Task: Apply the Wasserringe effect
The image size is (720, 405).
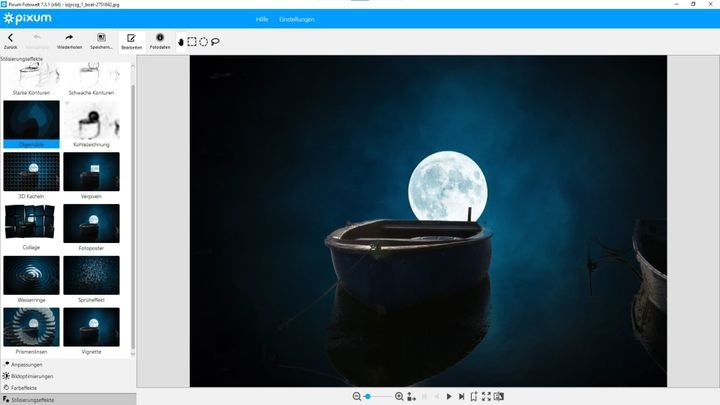Action: pyautogui.click(x=31, y=279)
